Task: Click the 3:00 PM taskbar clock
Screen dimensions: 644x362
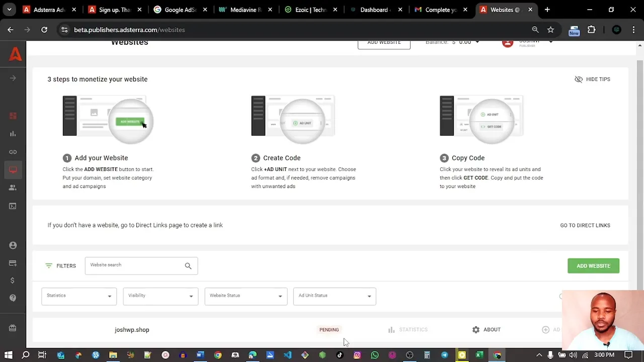Action: (x=604, y=355)
